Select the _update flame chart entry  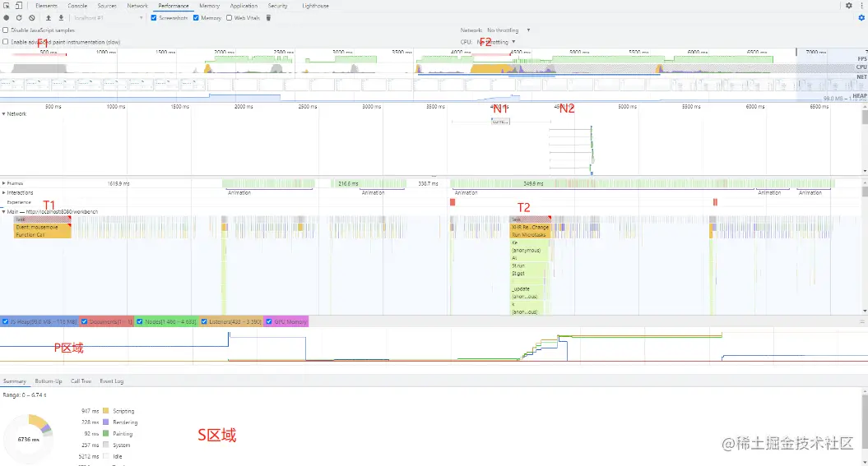click(529, 289)
